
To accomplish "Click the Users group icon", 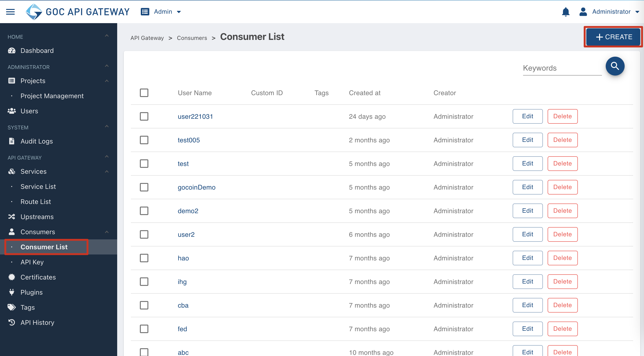I will pos(12,111).
